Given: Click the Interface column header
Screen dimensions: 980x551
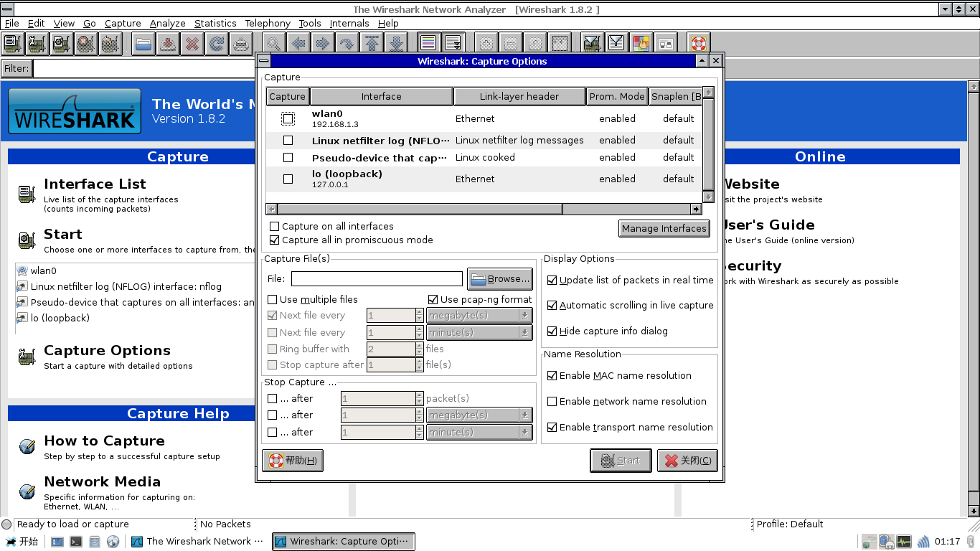Looking at the screenshot, I should (382, 97).
